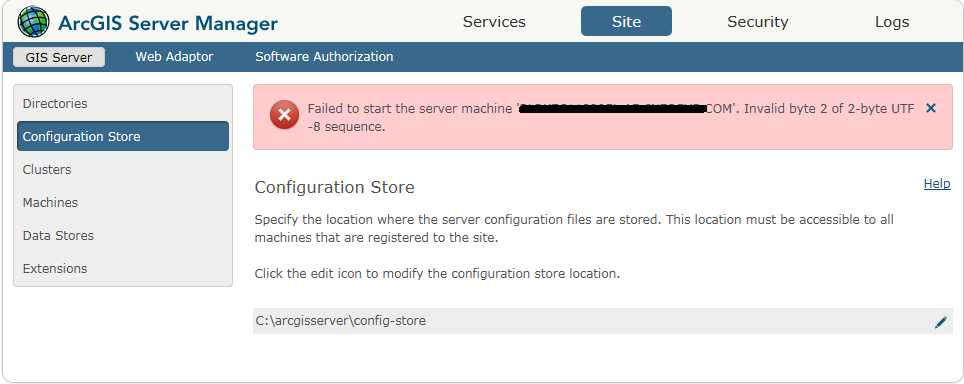
Task: Click 'Click the edit icon to modify' instruction text
Action: (437, 273)
